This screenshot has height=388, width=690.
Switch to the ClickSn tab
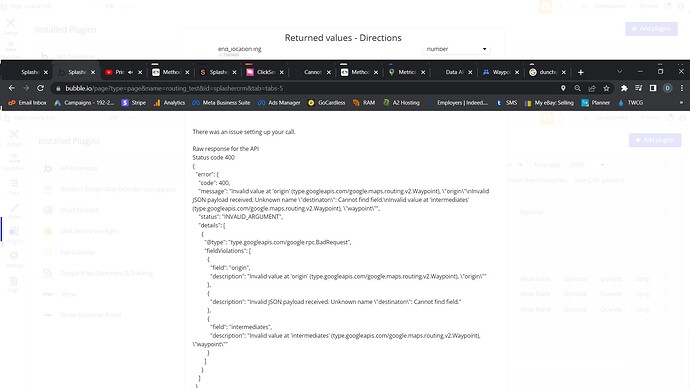[265, 72]
